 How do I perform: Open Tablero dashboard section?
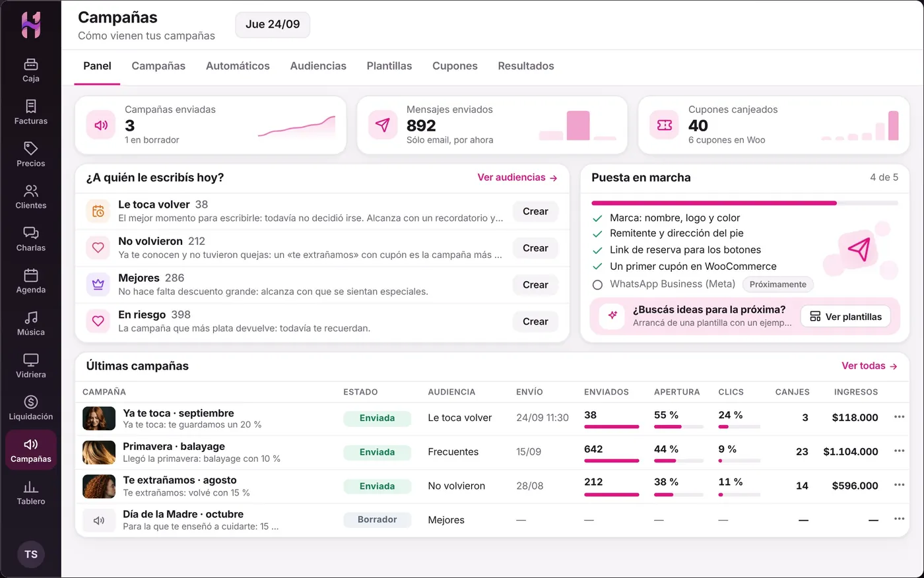31,493
